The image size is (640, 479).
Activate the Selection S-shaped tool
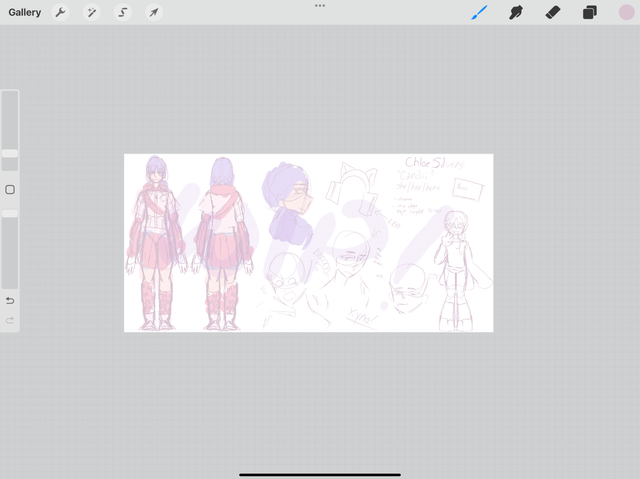click(x=122, y=12)
